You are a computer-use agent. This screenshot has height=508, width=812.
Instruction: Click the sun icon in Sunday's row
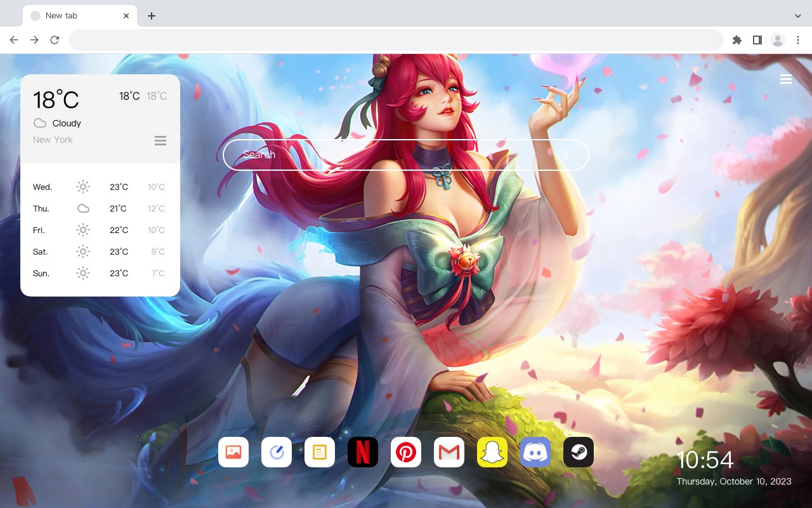pos(83,273)
